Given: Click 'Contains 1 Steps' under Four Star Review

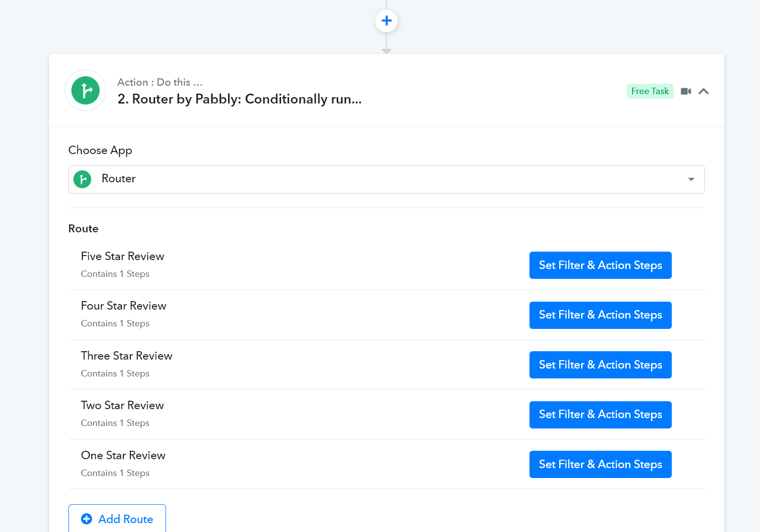Looking at the screenshot, I should 115,323.
